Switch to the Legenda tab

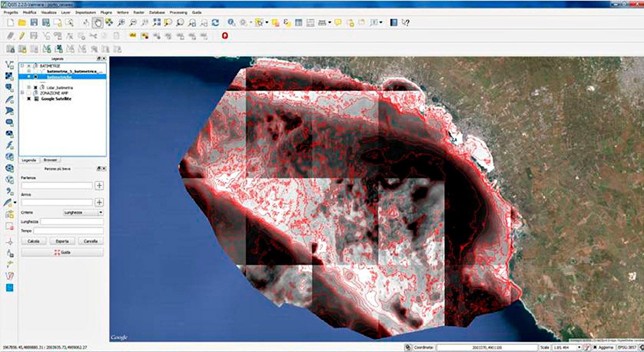pos(29,160)
